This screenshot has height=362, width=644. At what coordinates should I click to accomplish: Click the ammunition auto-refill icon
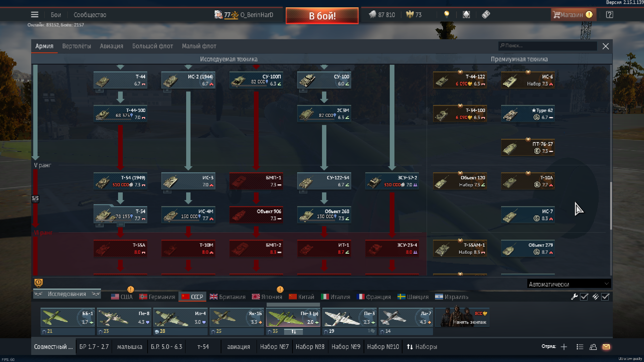click(595, 297)
